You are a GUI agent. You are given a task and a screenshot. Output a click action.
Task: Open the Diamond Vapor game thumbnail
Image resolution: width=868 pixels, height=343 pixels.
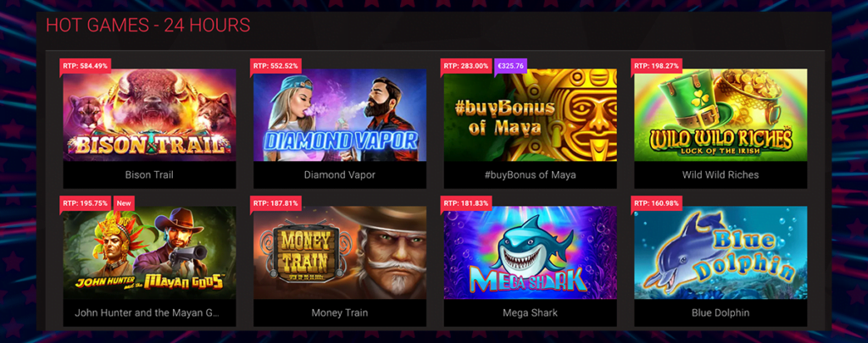(340, 115)
